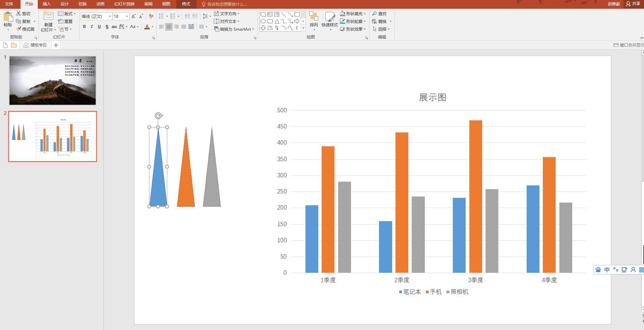
Task: Add a new tab with the plus icon
Action: click(x=56, y=45)
